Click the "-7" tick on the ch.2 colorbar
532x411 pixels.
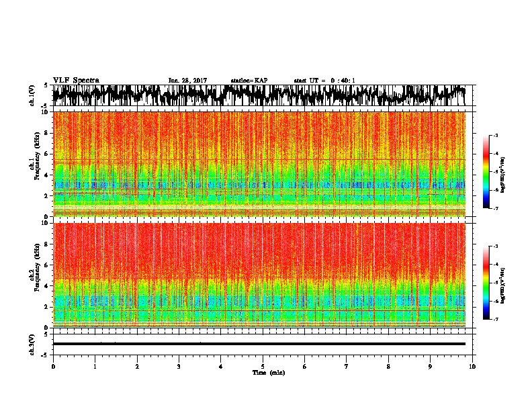pos(496,319)
